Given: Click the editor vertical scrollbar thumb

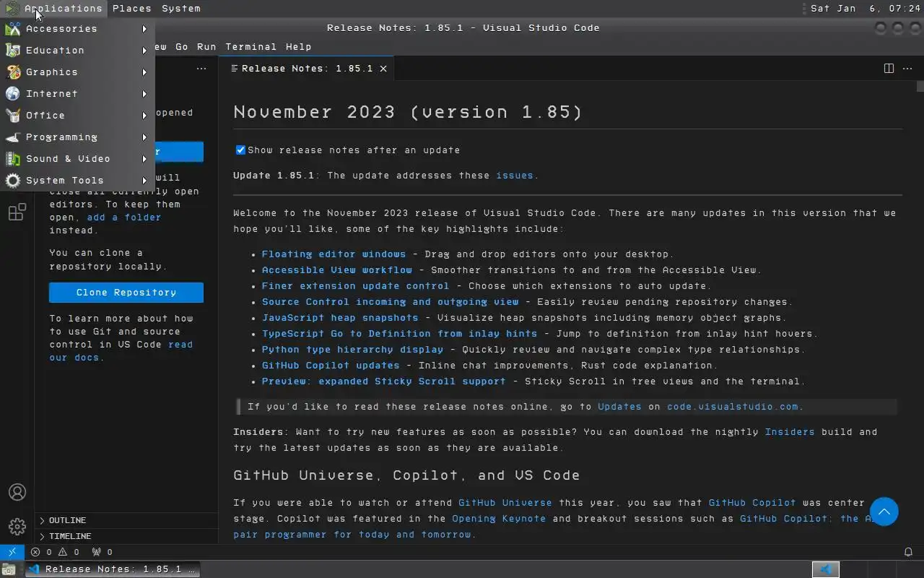Looking at the screenshot, I should (920, 86).
